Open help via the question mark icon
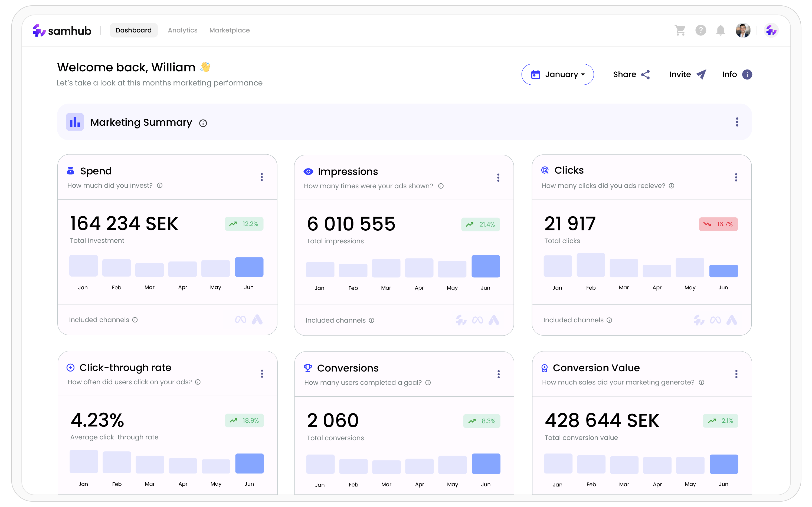This screenshot has height=507, width=812. tap(700, 30)
